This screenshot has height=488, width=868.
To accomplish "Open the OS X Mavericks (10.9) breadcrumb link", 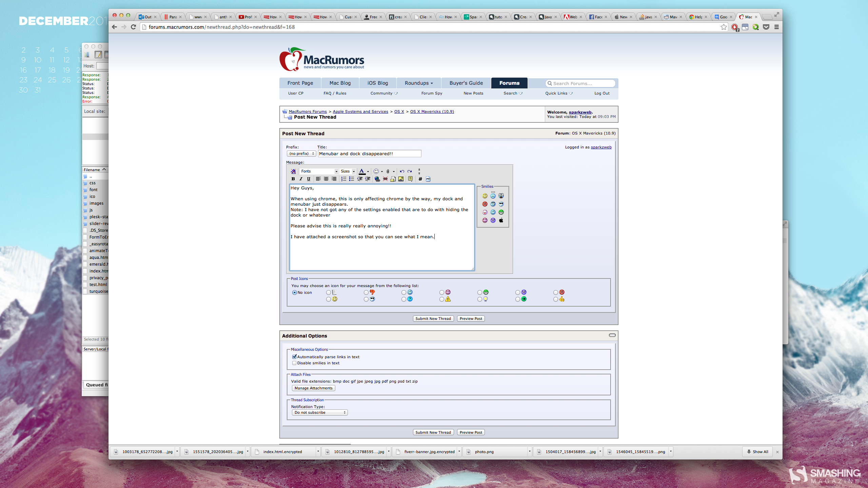I will click(x=432, y=111).
